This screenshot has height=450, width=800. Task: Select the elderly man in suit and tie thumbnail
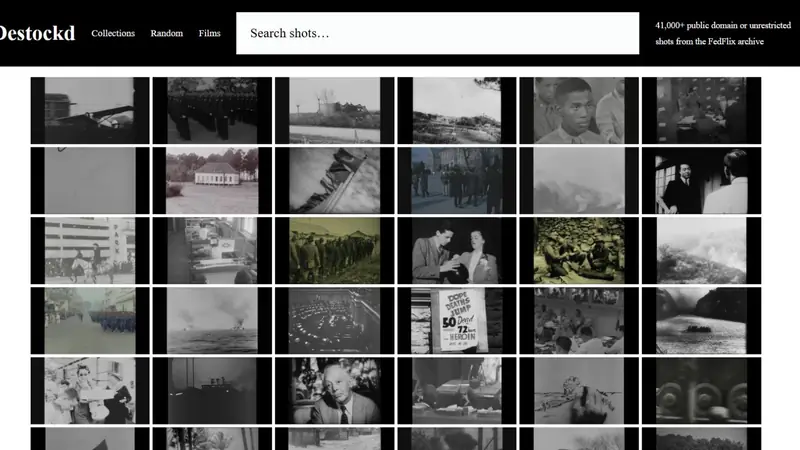pyautogui.click(x=335, y=391)
